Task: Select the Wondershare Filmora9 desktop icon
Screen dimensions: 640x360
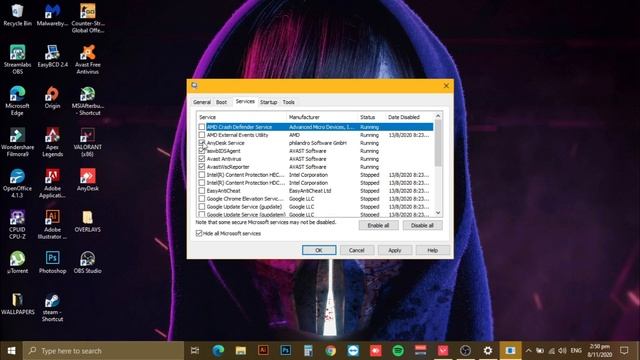Action: coord(17,142)
